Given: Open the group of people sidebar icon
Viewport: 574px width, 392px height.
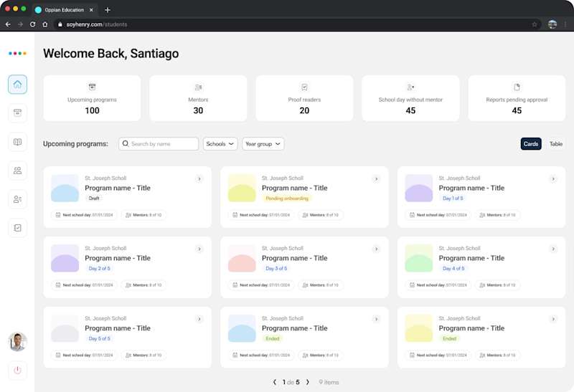Looking at the screenshot, I should pyautogui.click(x=17, y=171).
